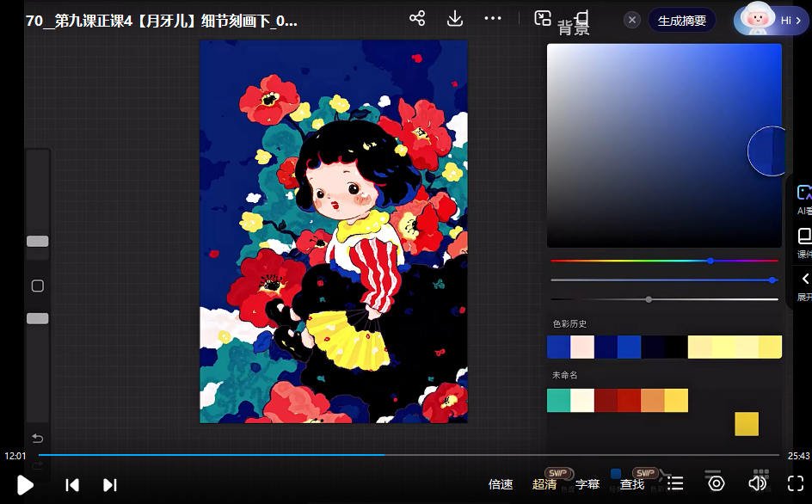Image resolution: width=812 pixels, height=504 pixels.
Task: Toggle 超清 video quality
Action: (x=544, y=483)
